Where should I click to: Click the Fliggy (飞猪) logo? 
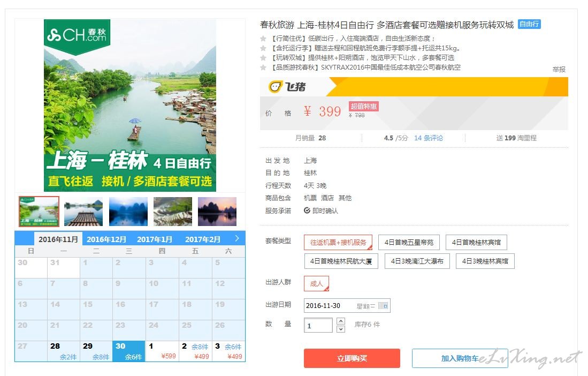pyautogui.click(x=287, y=87)
